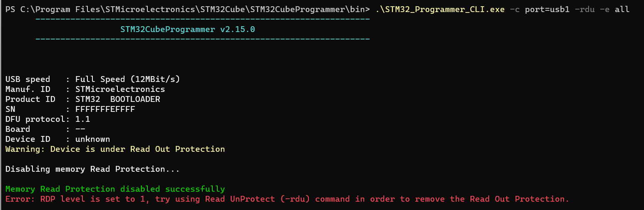Click the Manuf. ID STMicroelectronics value
This screenshot has height=210, width=644.
120,89
